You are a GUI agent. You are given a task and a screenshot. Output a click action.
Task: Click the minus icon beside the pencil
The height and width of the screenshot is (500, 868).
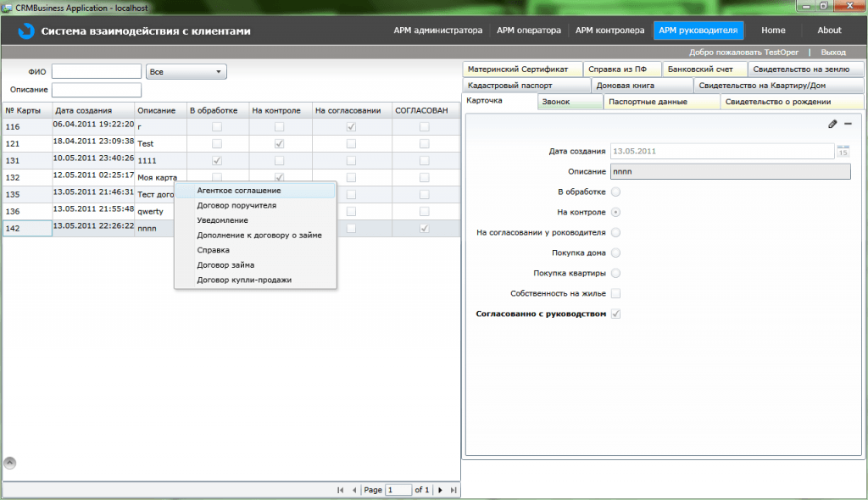pyautogui.click(x=848, y=124)
